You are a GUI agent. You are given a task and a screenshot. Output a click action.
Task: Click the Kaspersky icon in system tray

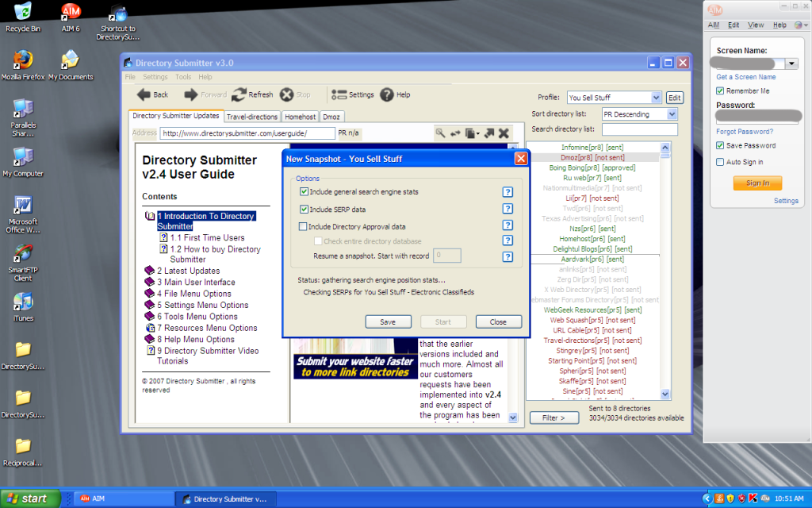pos(753,498)
